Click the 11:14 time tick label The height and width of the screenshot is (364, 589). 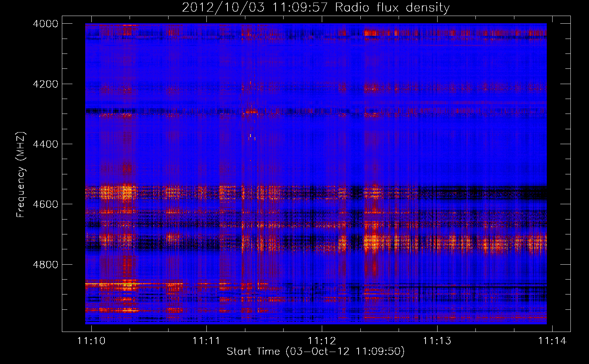553,341
